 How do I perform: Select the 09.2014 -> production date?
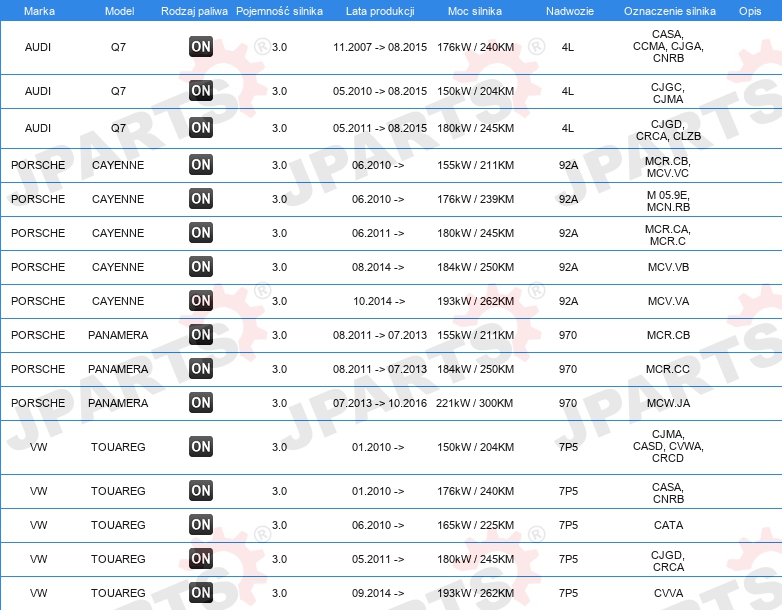(378, 593)
